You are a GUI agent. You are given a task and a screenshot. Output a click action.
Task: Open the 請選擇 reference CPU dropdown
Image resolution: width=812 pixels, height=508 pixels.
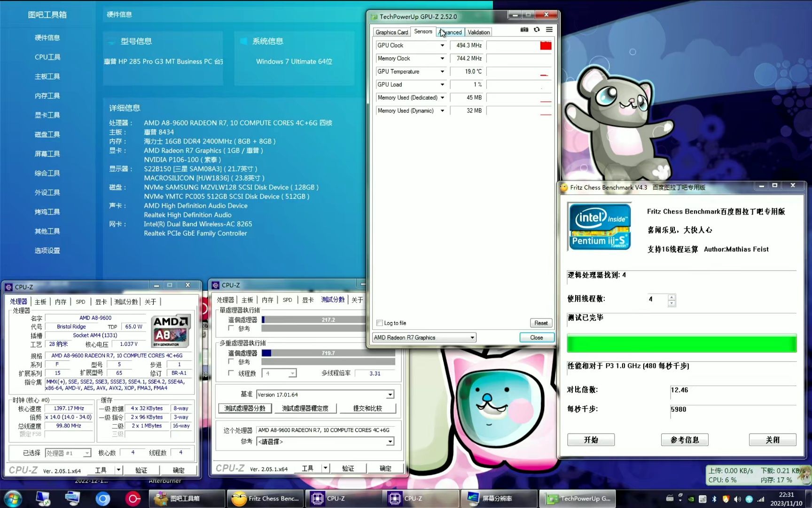325,442
